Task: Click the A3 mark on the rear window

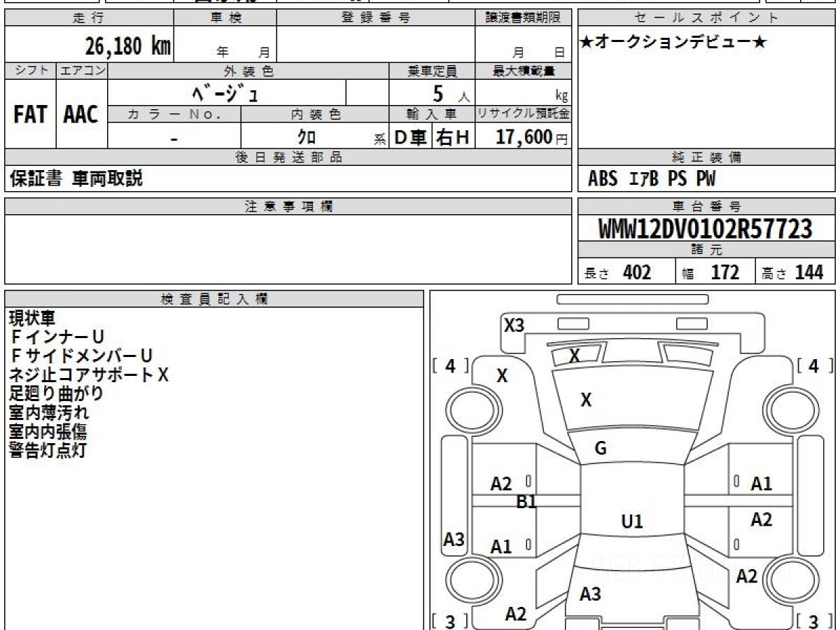Action: tap(590, 594)
